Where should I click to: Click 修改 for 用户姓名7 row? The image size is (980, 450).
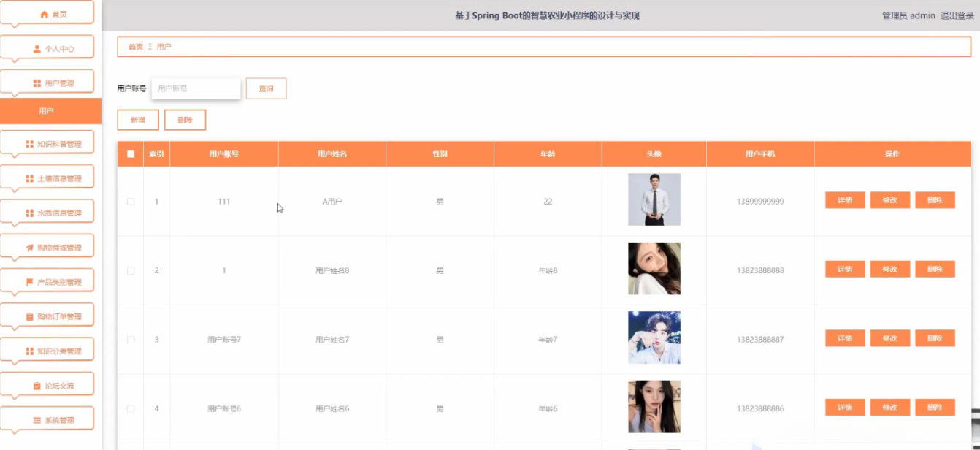coord(890,338)
